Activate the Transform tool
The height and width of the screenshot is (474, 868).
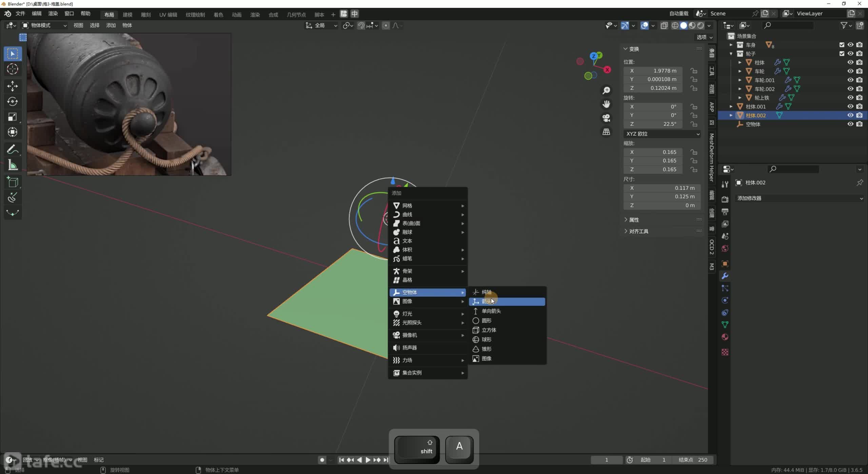coord(13,132)
